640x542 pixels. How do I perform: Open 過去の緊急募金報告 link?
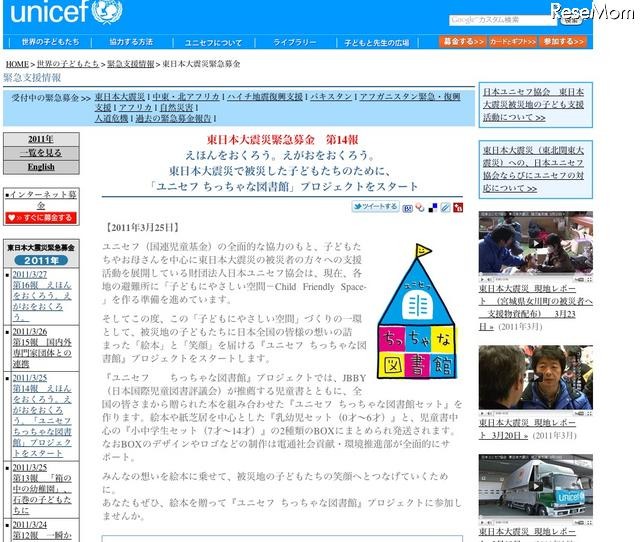173,118
